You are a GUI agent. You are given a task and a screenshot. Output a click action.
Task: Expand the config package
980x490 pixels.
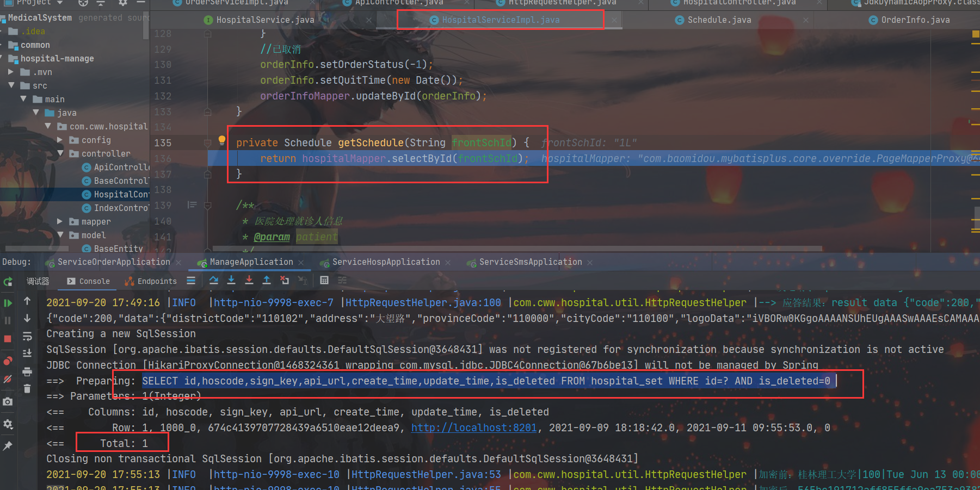pos(60,140)
